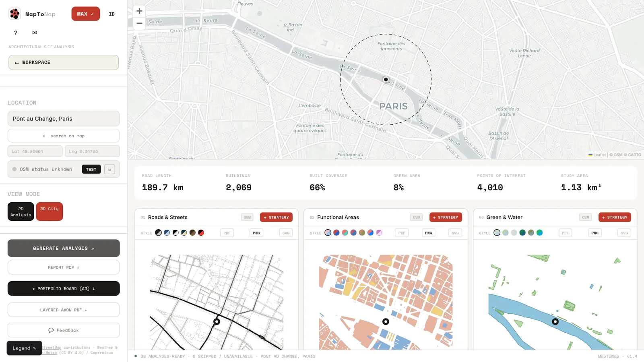Export Green & Water as PDF
The image size is (644, 362).
coord(566,233)
